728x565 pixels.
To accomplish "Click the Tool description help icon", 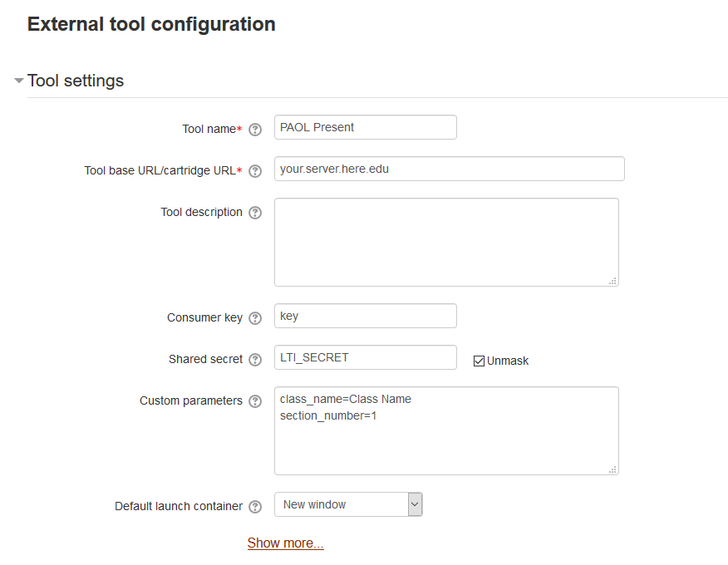I will (x=255, y=213).
